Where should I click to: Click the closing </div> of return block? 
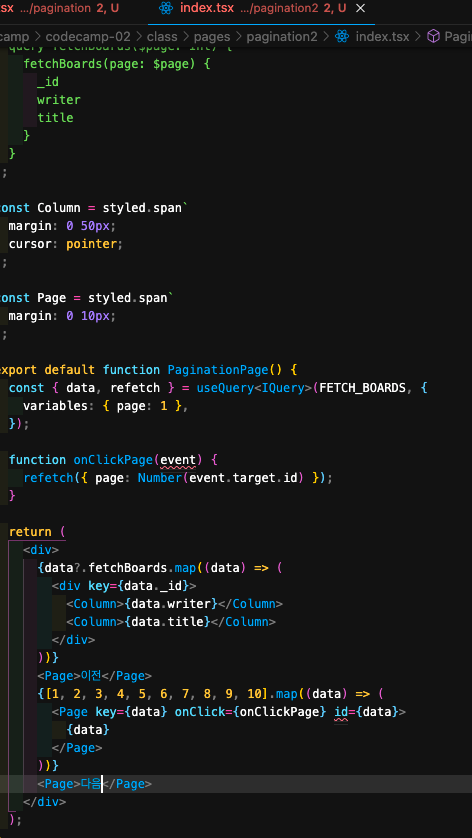tap(44, 802)
